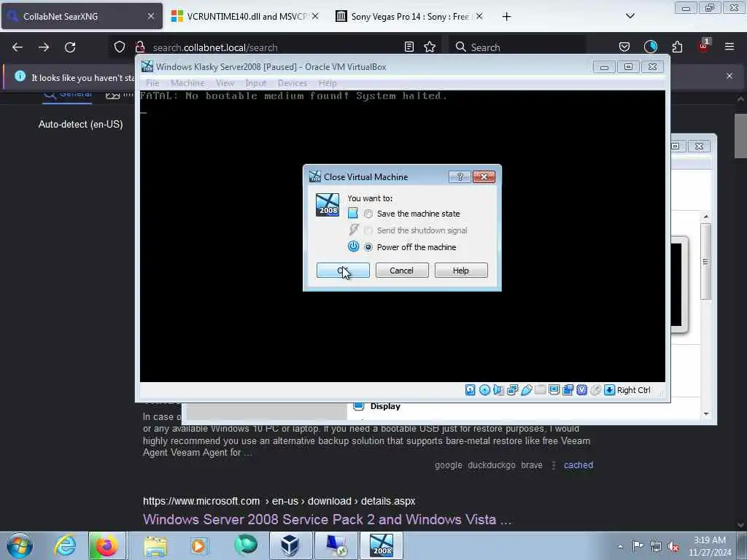Click the host key arrow icon beside Right Ctrl
Viewport: 747px width, 560px height.
[x=609, y=390]
